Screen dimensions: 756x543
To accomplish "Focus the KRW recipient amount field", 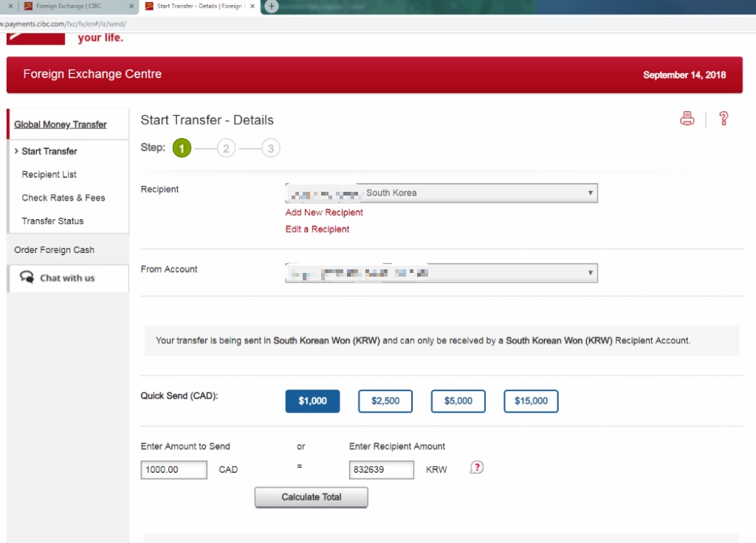I will click(382, 470).
